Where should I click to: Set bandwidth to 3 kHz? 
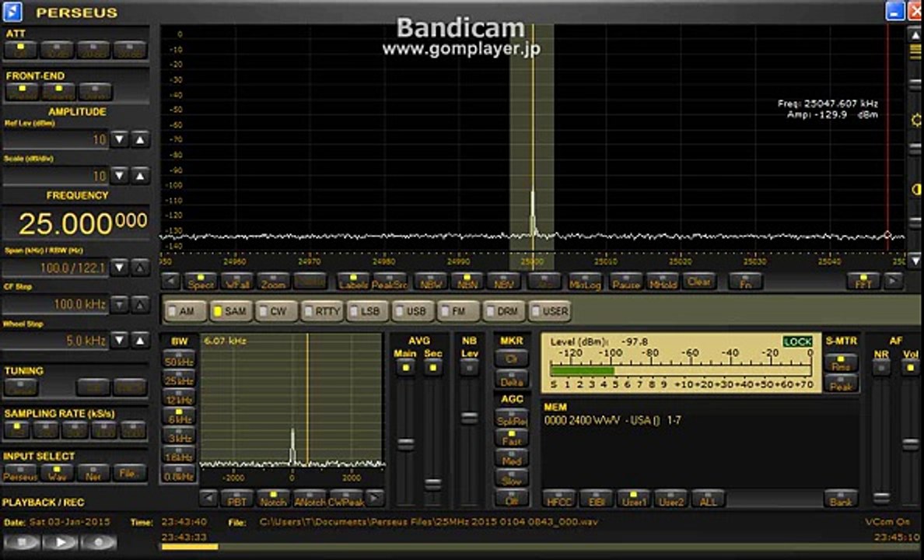[x=179, y=436]
